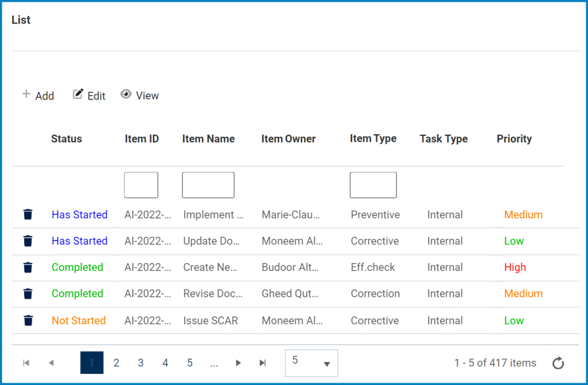
Task: Navigate to page 3
Action: pos(141,363)
